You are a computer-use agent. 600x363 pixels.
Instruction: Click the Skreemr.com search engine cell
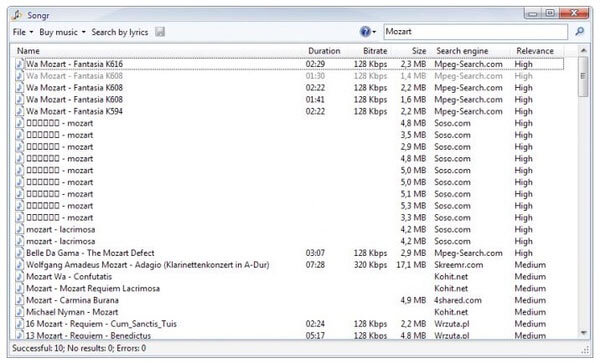pyautogui.click(x=458, y=265)
